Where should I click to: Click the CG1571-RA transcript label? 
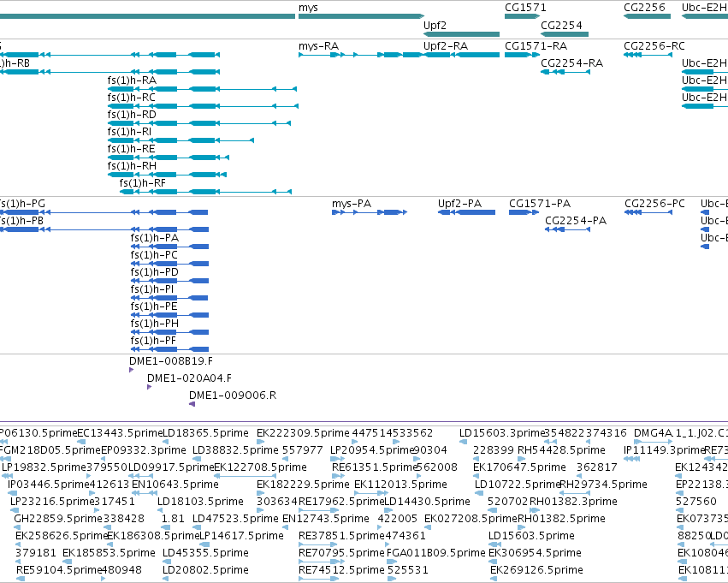(536, 46)
